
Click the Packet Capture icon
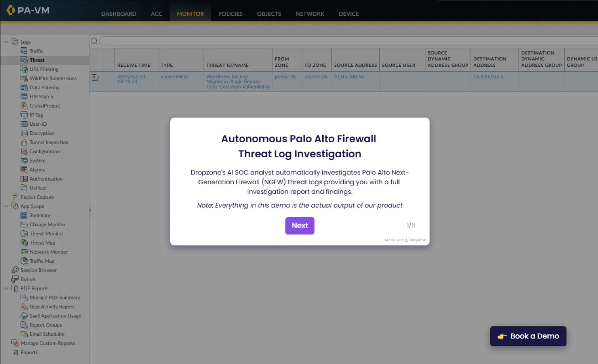pyautogui.click(x=15, y=197)
